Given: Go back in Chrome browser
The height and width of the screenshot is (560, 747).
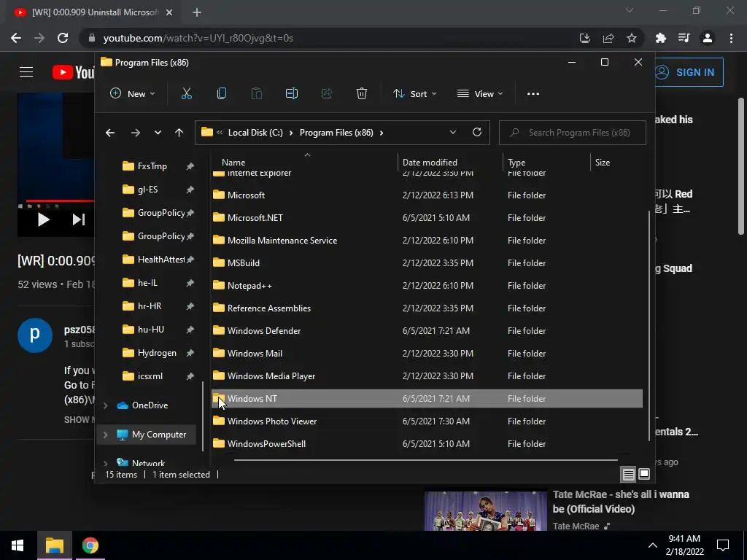Looking at the screenshot, I should (x=16, y=38).
